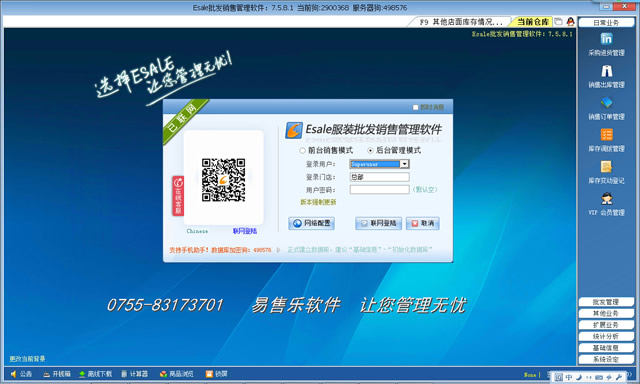Open 销售出库管理 sales outbound icon
The image size is (640, 384).
click(x=606, y=71)
